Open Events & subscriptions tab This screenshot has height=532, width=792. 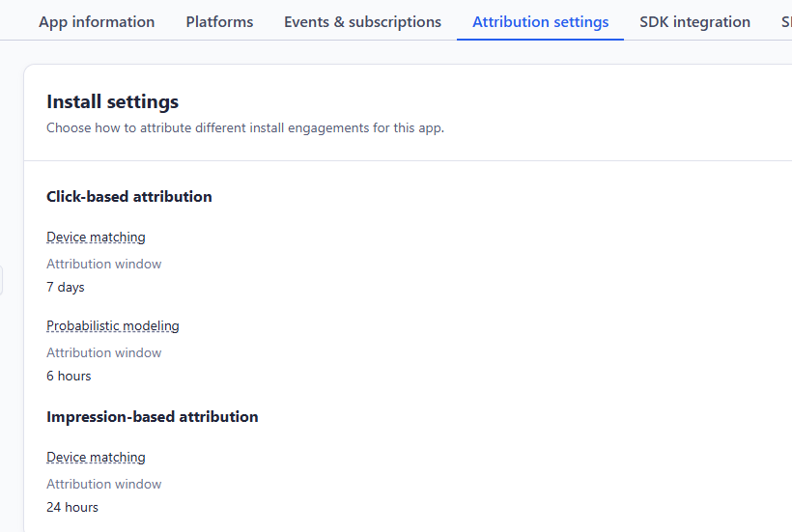tap(362, 21)
